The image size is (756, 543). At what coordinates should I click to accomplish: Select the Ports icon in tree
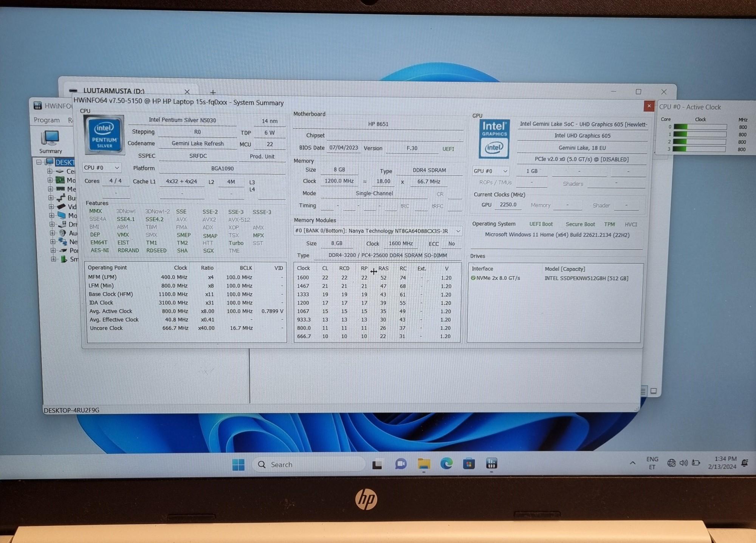[x=64, y=250]
